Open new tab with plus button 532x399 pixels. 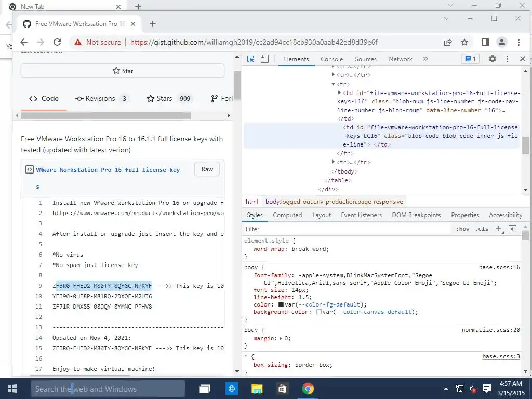[x=153, y=24]
